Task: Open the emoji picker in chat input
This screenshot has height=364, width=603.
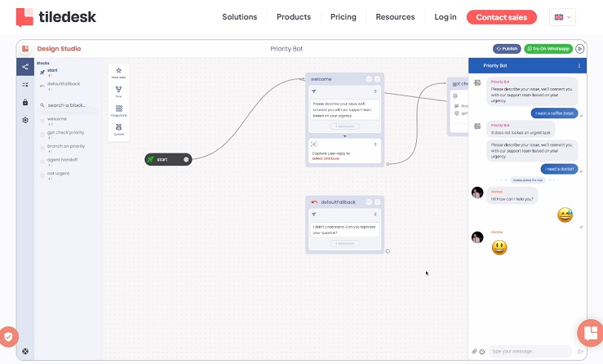Action: (x=481, y=352)
